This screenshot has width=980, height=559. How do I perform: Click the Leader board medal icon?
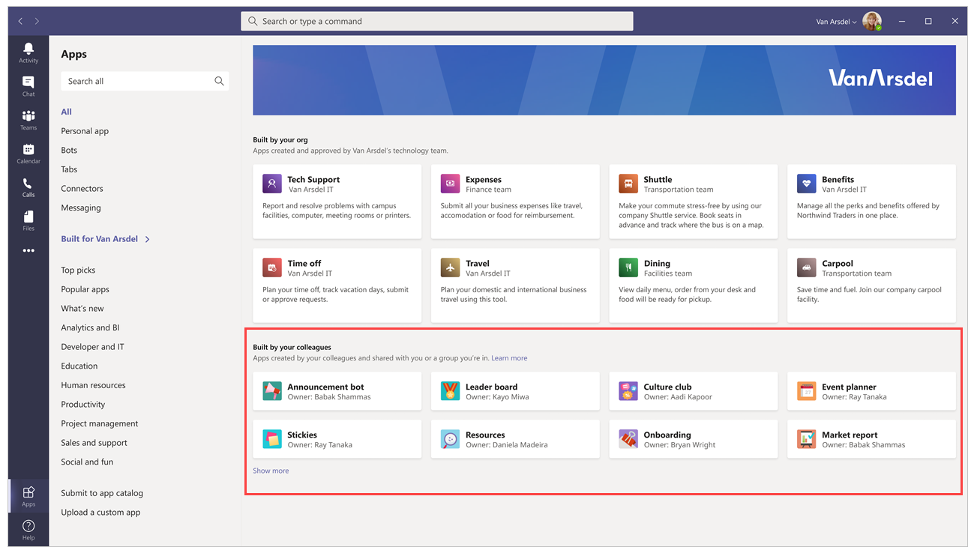[450, 391]
